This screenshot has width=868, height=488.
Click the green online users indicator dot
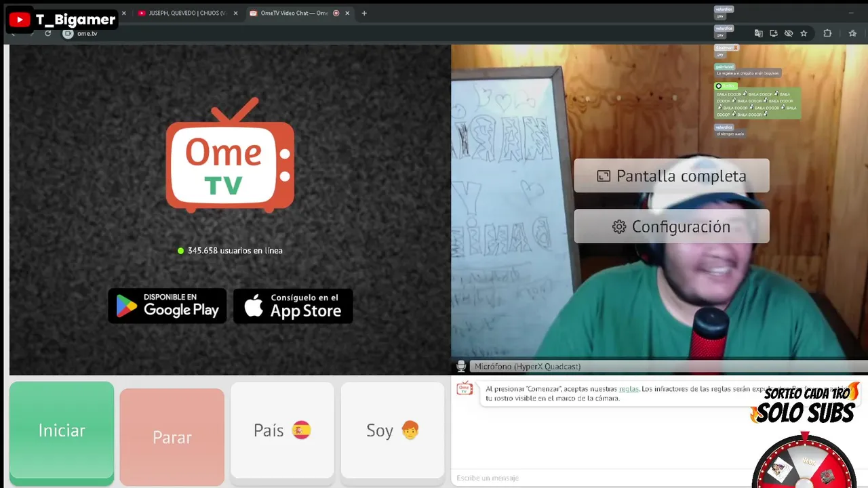[x=180, y=251]
